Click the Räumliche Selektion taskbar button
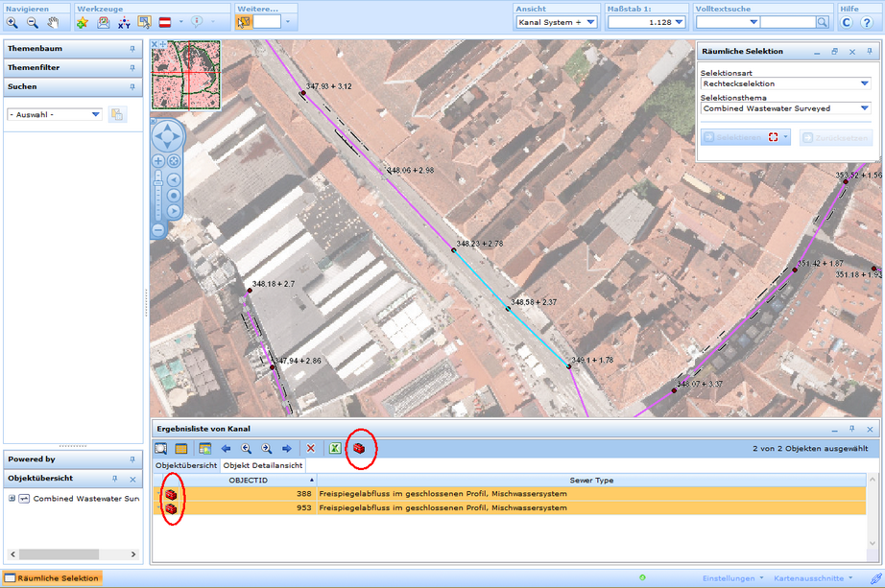 click(51, 578)
